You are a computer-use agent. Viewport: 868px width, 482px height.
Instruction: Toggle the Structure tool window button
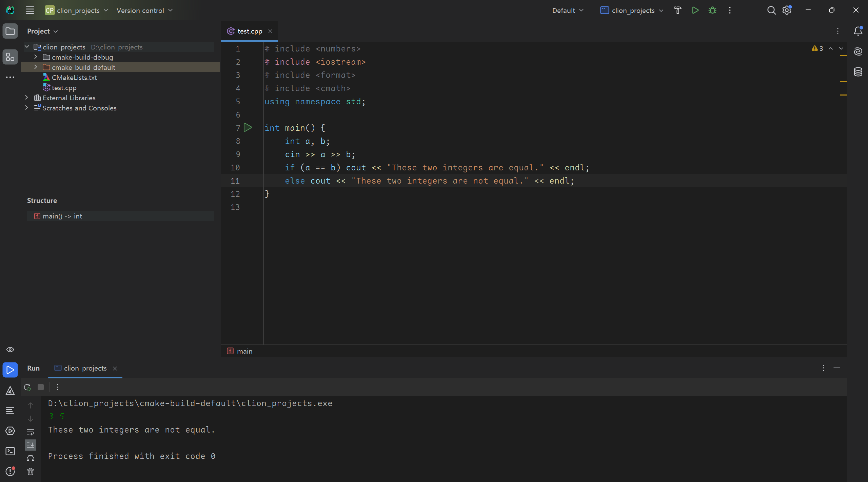tap(10, 57)
